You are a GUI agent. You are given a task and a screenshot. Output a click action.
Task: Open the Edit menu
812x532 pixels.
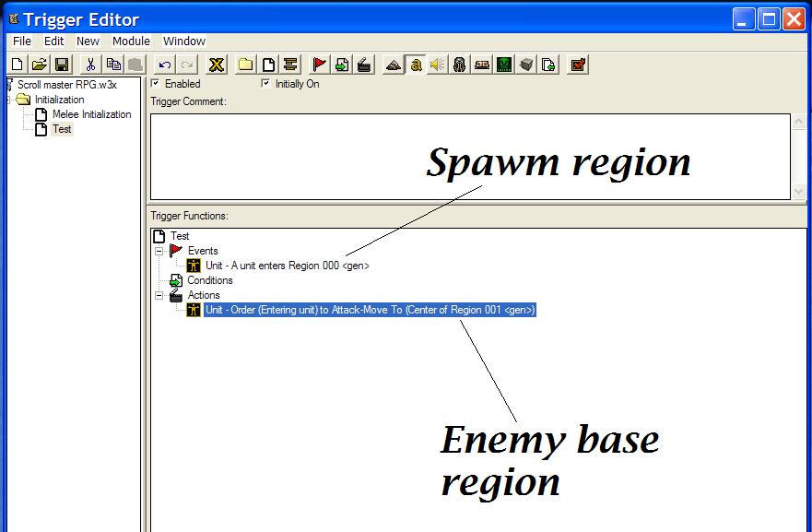pyautogui.click(x=53, y=41)
